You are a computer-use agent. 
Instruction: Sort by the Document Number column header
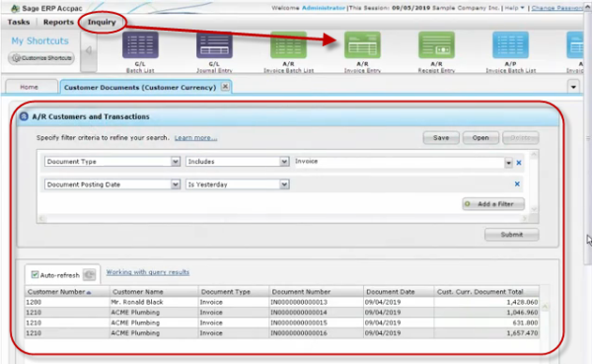(316, 292)
